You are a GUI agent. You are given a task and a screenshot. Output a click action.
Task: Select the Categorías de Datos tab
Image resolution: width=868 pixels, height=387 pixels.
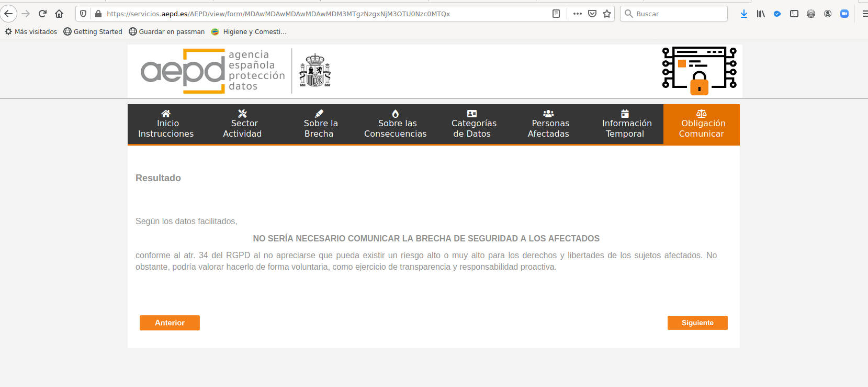[x=472, y=124]
